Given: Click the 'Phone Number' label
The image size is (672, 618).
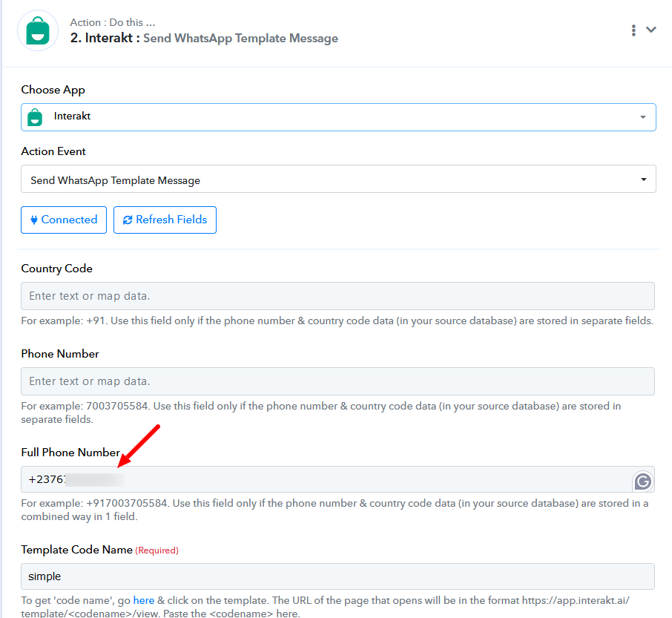Looking at the screenshot, I should point(60,354).
